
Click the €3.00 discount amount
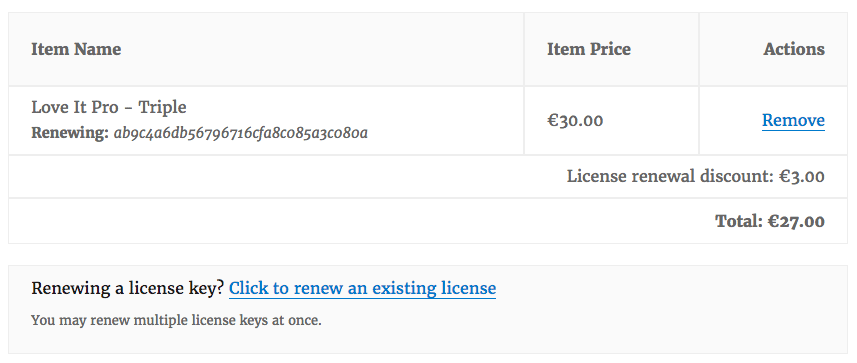pyautogui.click(x=801, y=177)
